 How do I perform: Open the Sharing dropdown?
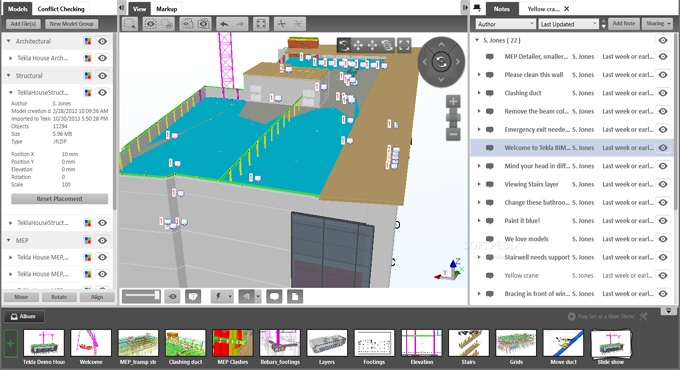click(x=658, y=23)
